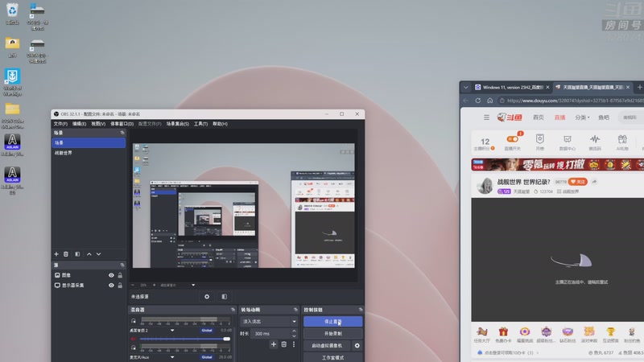The width and height of the screenshot is (644, 362).
Task: Open source filters icon beside properties gear
Action: point(225,296)
